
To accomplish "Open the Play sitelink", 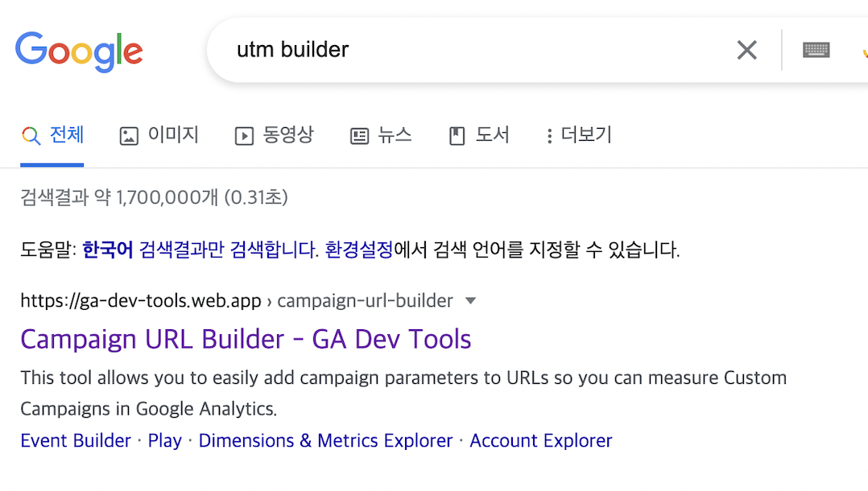I will click(165, 440).
